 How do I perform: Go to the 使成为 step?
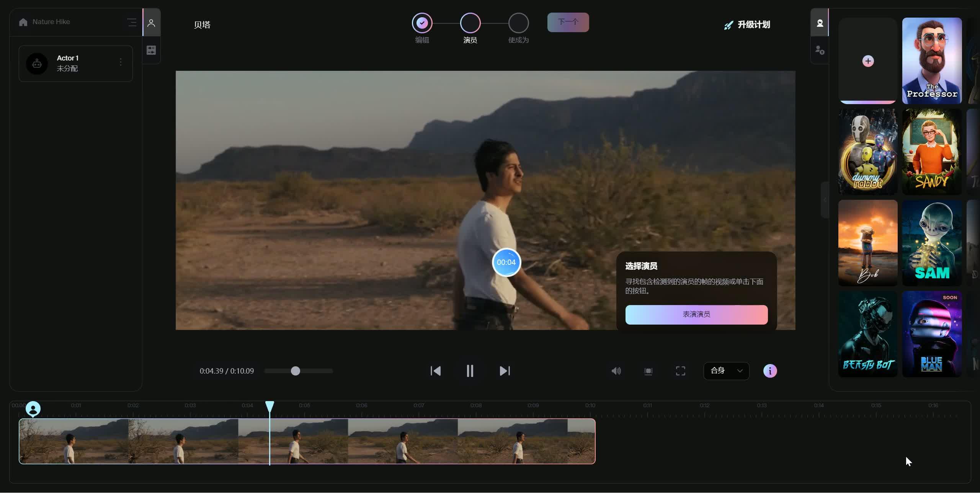coord(518,23)
